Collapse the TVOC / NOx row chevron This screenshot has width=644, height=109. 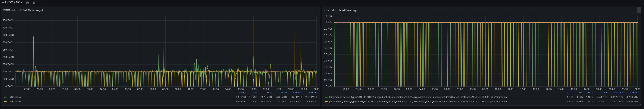(x=3, y=2)
